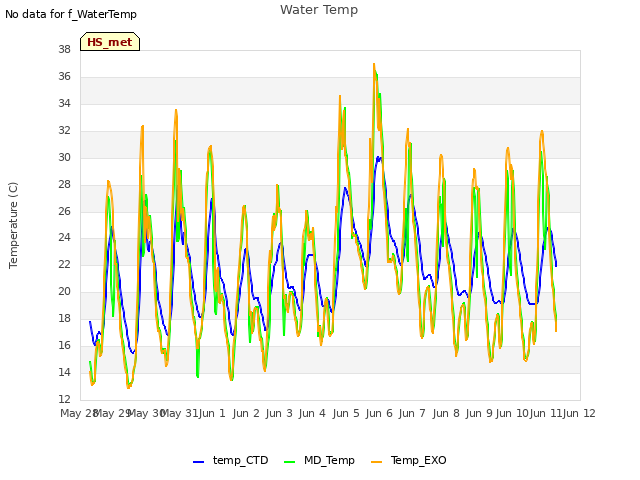The width and height of the screenshot is (640, 480).
Task: Click the x-axis date label May 31
Action: pyautogui.click(x=180, y=413)
